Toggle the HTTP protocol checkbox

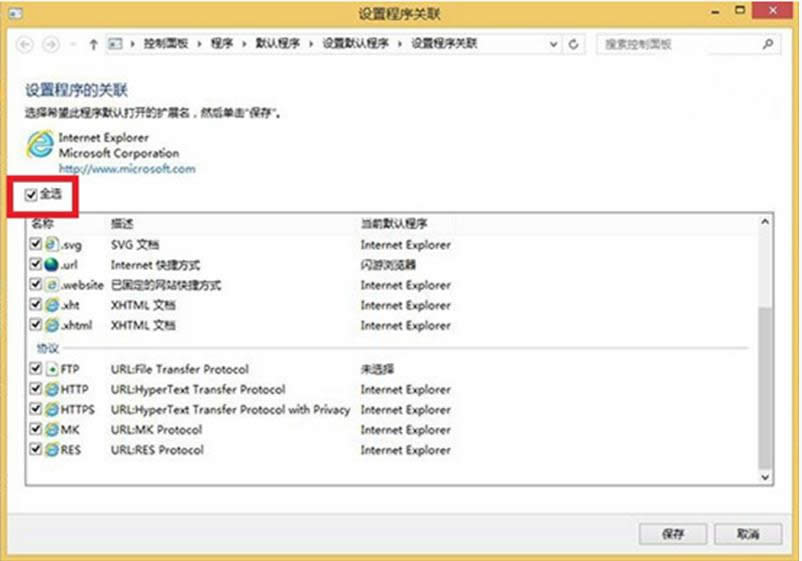click(35, 389)
